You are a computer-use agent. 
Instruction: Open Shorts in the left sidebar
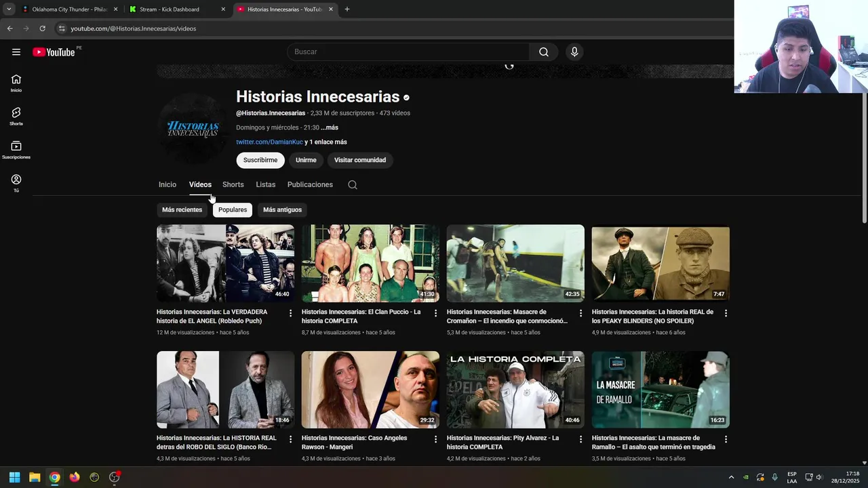(16, 117)
